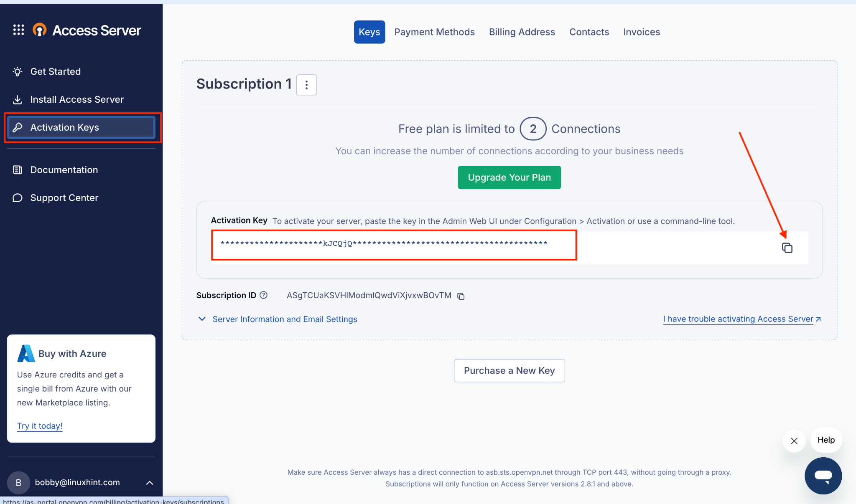
Task: Select the Billing Address tab
Action: [522, 32]
